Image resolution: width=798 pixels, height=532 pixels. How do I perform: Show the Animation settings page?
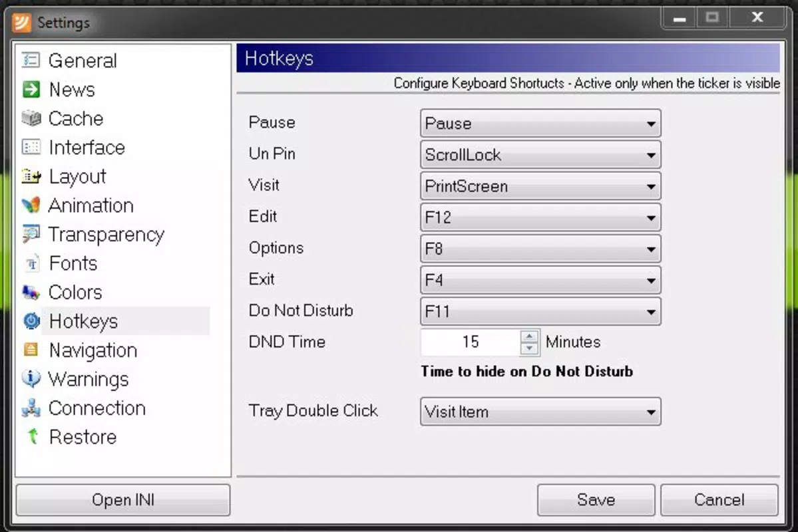91,205
